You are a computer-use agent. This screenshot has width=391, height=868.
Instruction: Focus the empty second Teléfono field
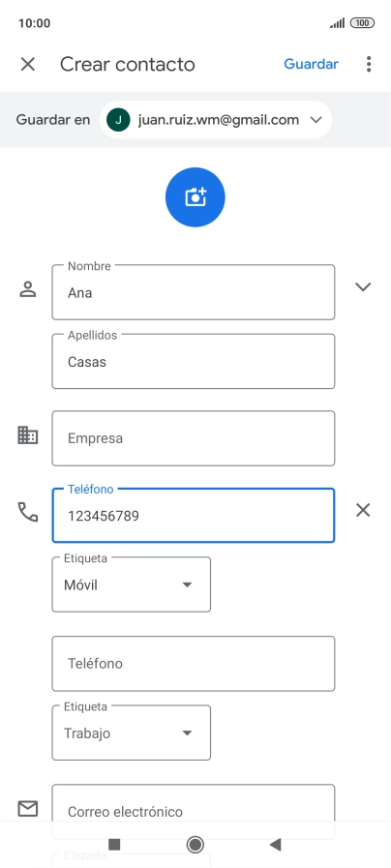194,664
